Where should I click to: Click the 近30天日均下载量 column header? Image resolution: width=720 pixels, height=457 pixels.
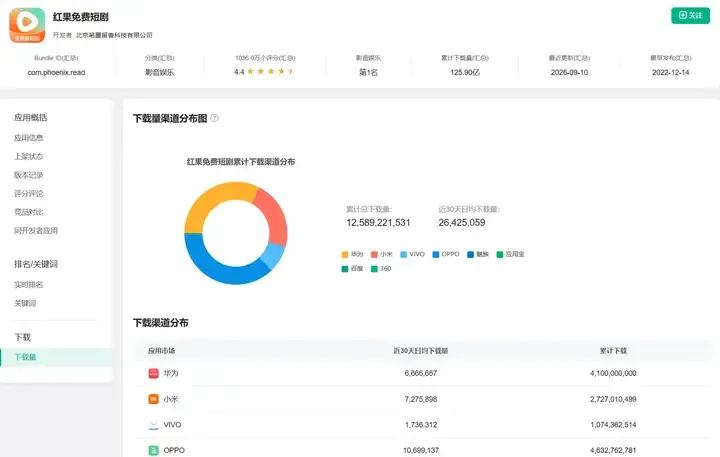421,351
